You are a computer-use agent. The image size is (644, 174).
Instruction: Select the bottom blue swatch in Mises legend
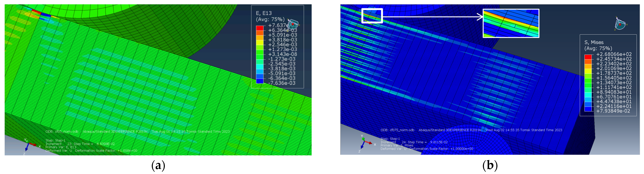click(588, 109)
